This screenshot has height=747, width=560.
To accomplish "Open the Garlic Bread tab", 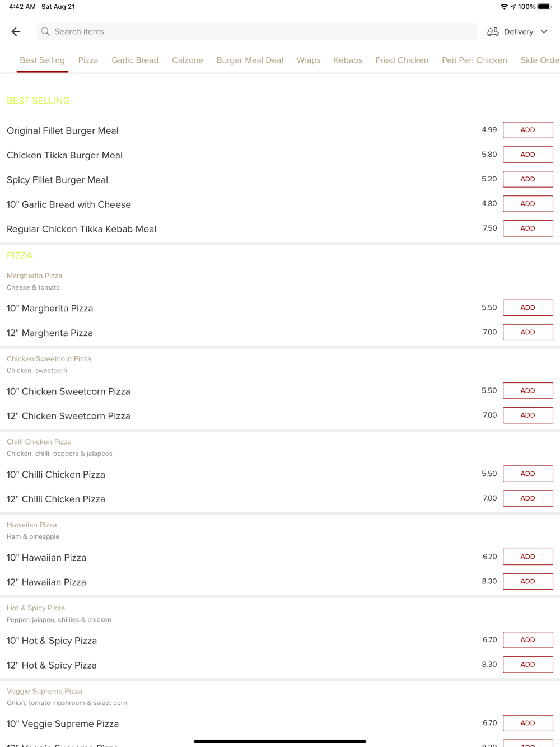I will [x=135, y=60].
